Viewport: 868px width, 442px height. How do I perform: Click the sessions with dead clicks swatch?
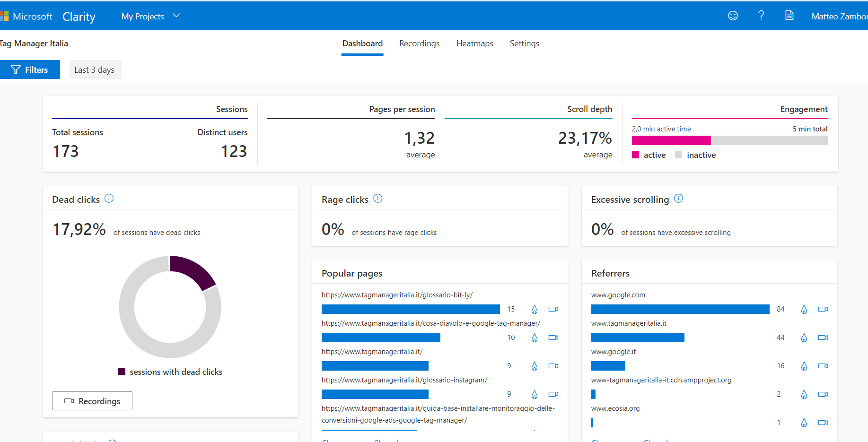(122, 372)
